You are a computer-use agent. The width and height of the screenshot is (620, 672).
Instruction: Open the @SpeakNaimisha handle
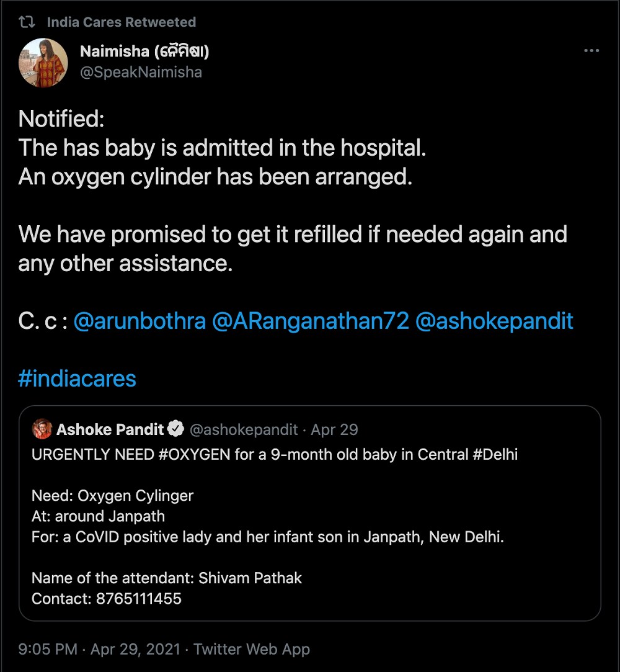[x=141, y=72]
